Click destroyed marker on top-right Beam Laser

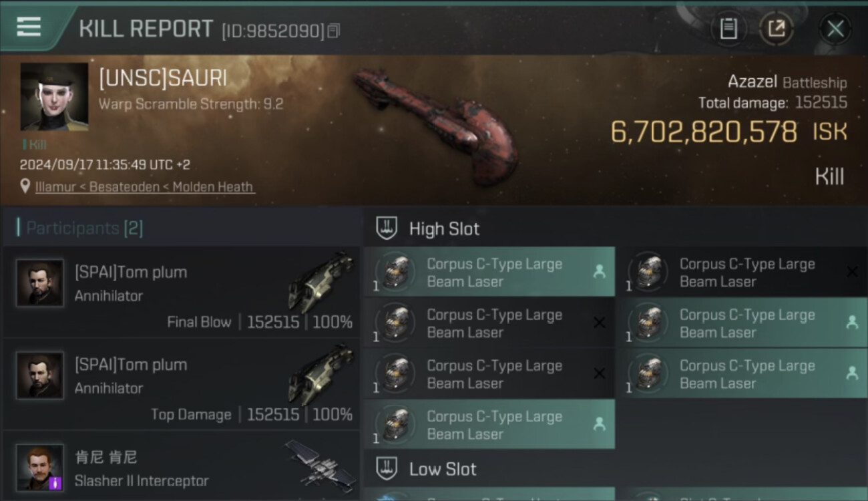852,272
